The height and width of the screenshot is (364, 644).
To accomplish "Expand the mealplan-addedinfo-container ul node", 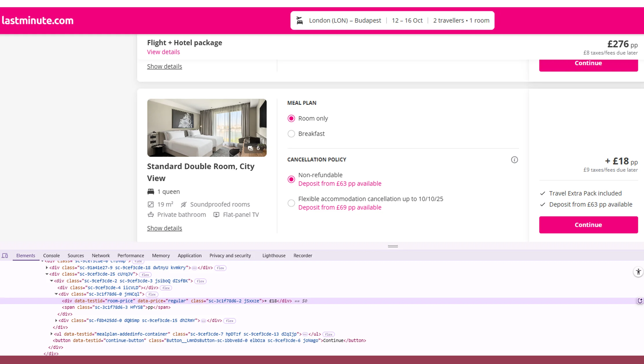I will (x=51, y=334).
